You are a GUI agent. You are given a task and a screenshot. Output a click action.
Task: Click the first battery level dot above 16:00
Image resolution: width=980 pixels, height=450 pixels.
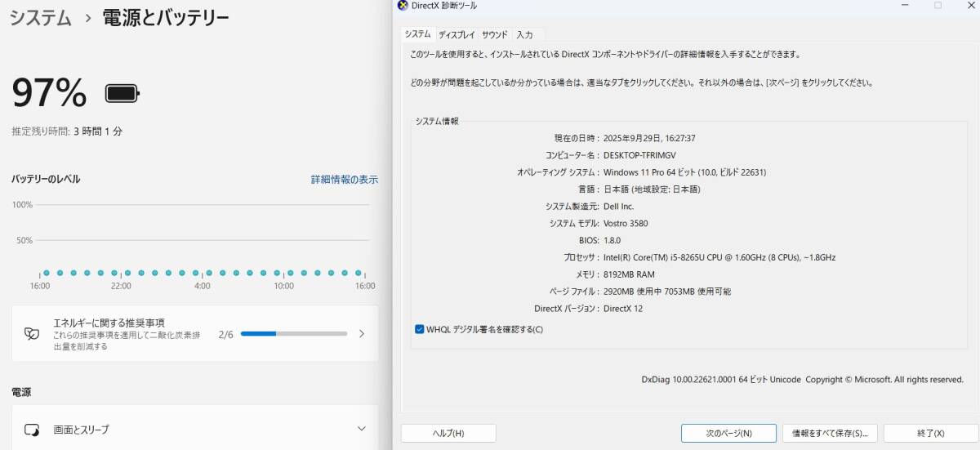[47, 273]
